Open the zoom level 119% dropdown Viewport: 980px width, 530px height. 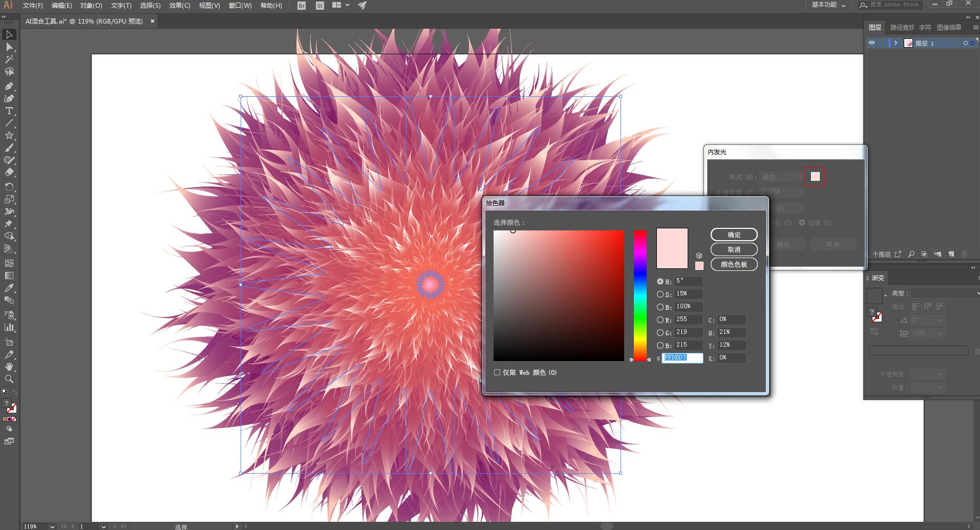pos(52,526)
